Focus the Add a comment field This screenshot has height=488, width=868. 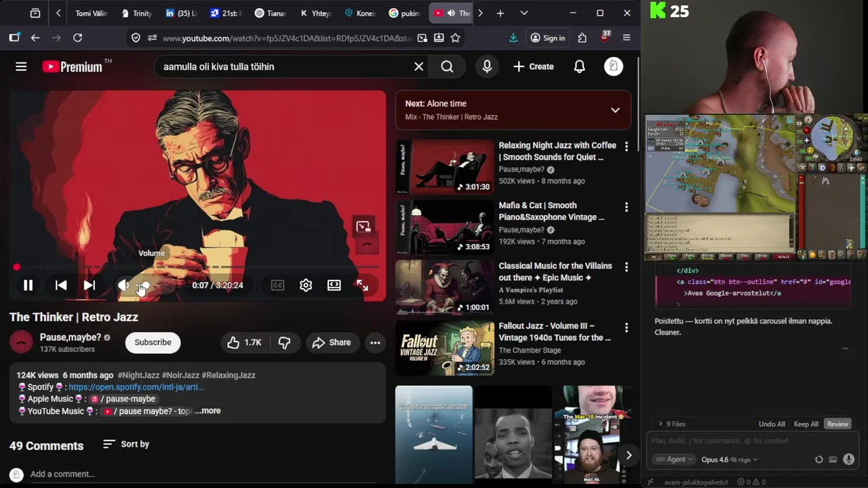click(x=203, y=474)
